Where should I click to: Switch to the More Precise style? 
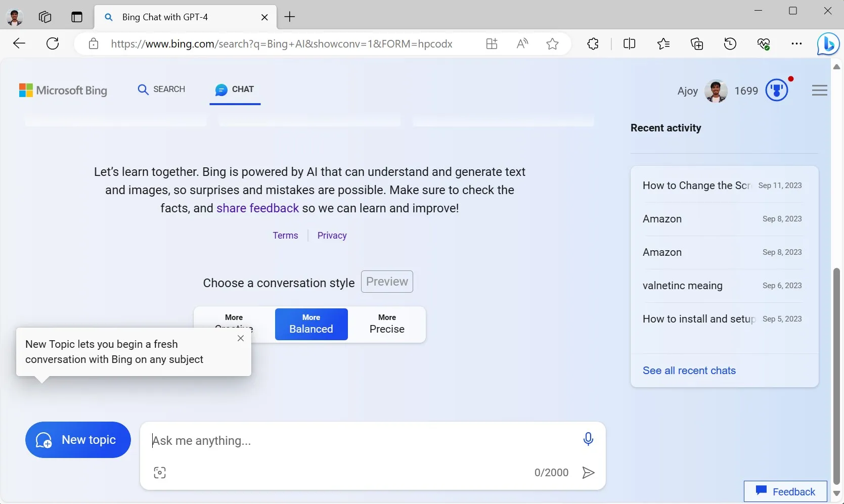coord(387,324)
